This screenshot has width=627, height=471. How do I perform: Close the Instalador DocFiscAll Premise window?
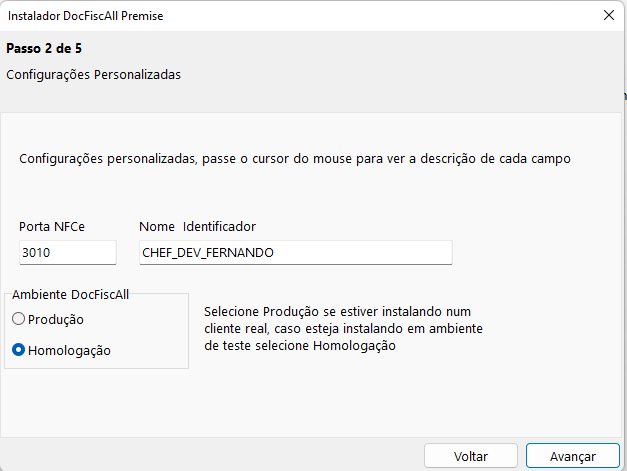[608, 16]
